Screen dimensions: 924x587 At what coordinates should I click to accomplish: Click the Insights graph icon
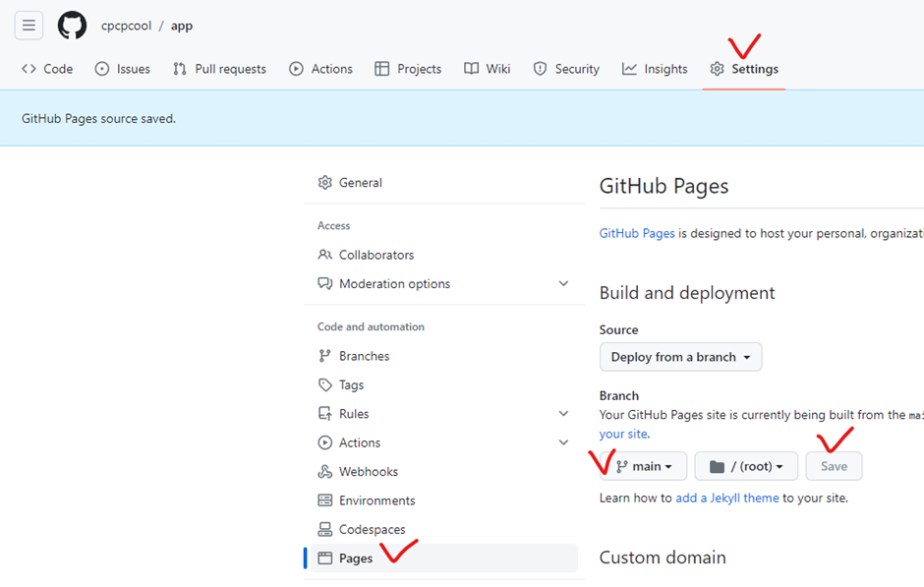tap(629, 69)
